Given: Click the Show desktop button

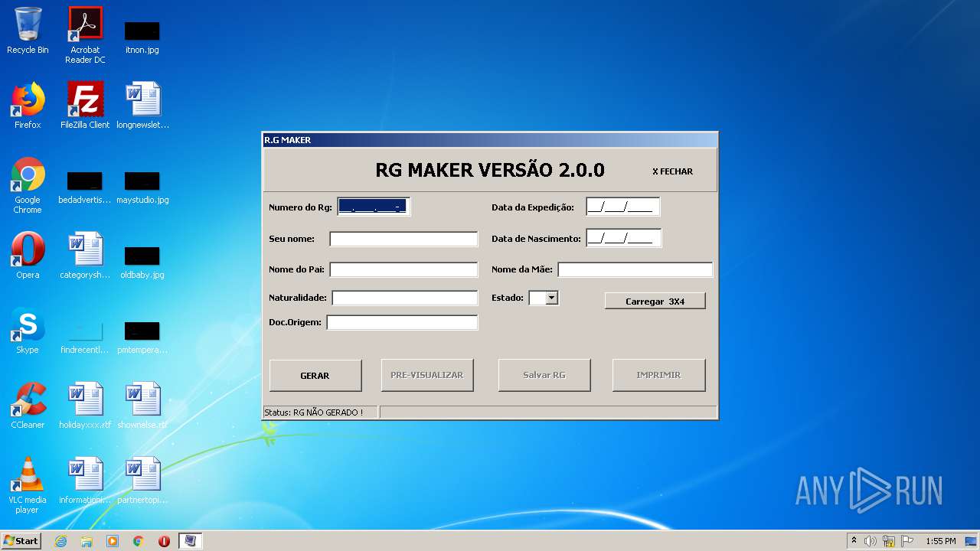Looking at the screenshot, I should click(x=971, y=541).
